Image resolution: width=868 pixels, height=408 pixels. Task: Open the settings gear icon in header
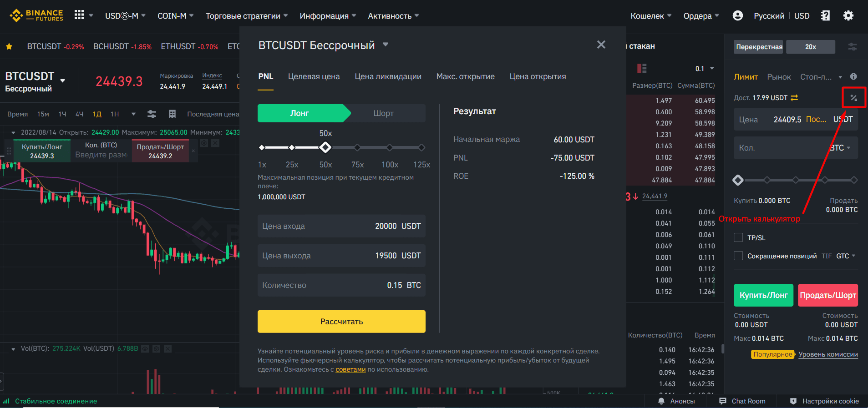[848, 15]
